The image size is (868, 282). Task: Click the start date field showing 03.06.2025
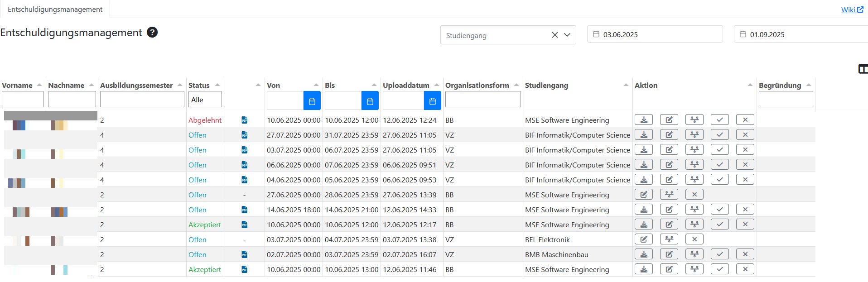point(655,34)
